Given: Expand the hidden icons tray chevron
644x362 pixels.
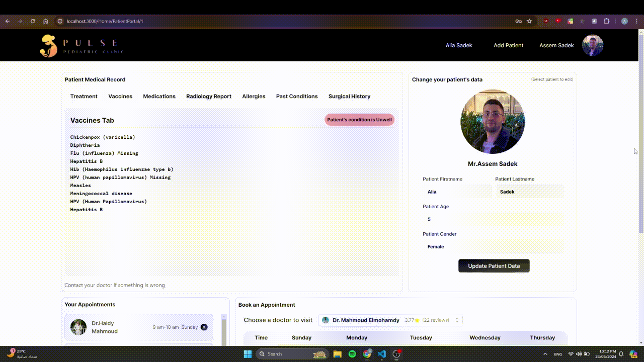Looking at the screenshot, I should (545, 353).
